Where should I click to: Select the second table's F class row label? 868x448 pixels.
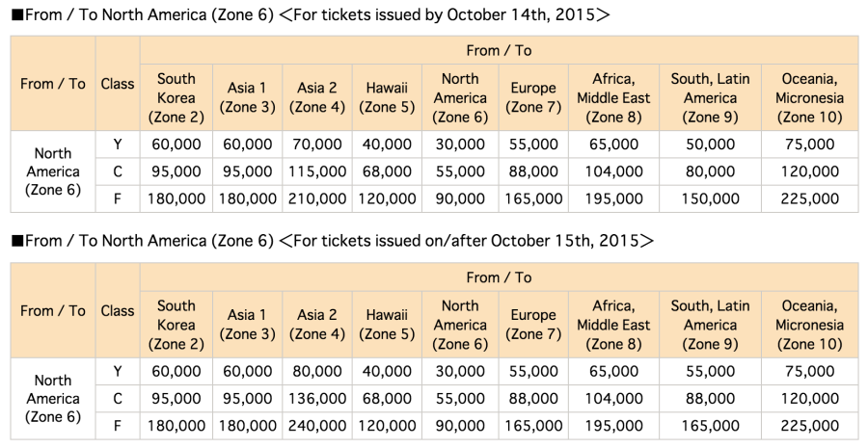(118, 427)
